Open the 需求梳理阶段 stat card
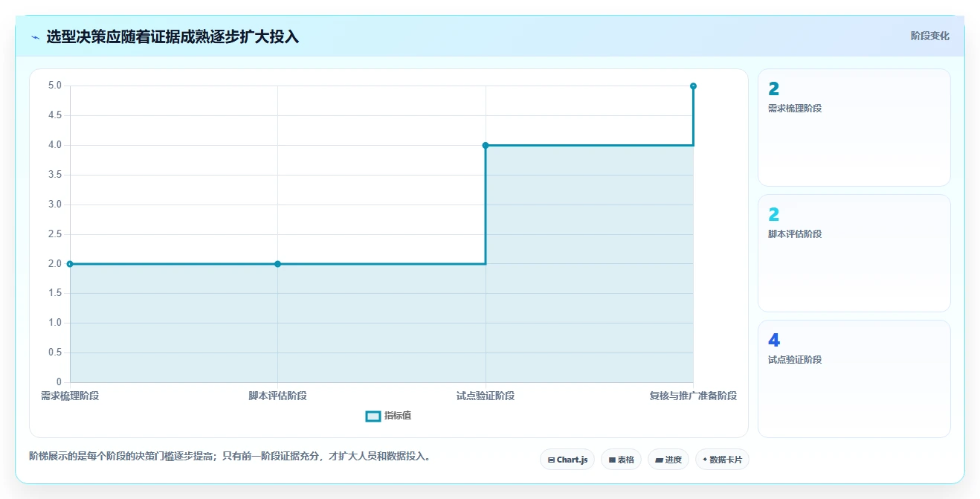This screenshot has width=980, height=499. point(854,127)
